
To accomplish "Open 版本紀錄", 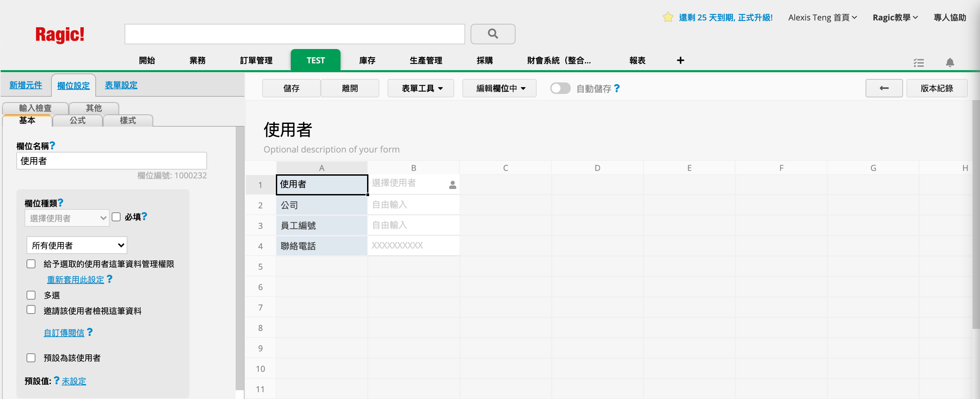I will pos(937,88).
